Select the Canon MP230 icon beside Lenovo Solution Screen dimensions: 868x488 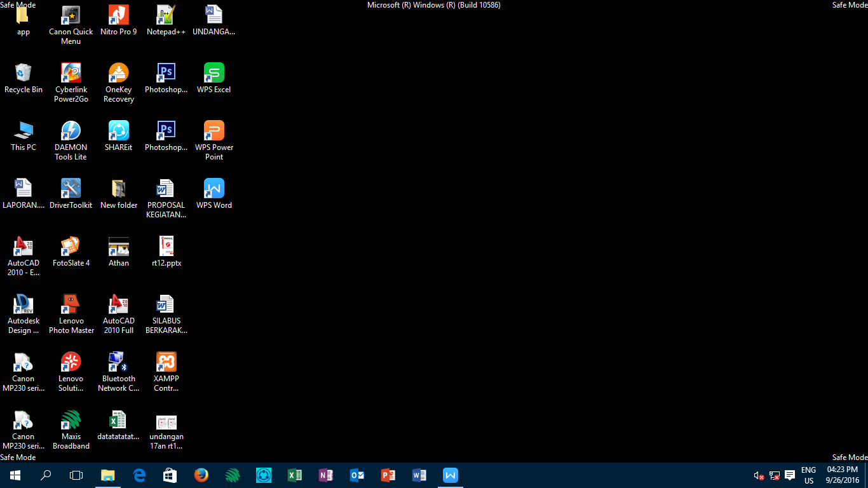coord(24,372)
